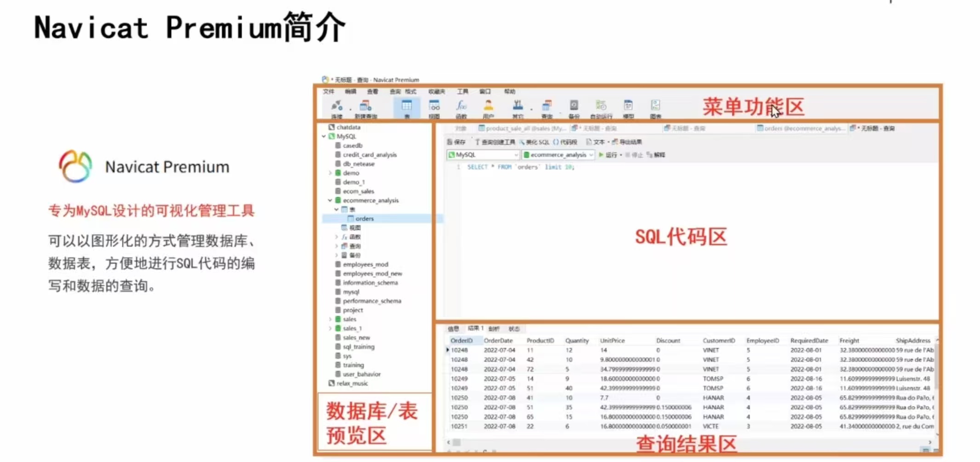Select the user_bahavior database
The image size is (980, 462).
click(357, 374)
